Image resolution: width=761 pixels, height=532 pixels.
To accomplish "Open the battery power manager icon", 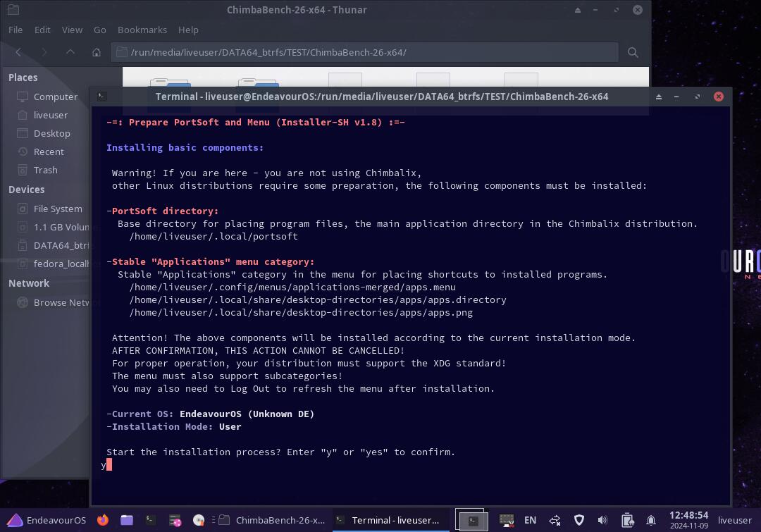I will (x=627, y=520).
